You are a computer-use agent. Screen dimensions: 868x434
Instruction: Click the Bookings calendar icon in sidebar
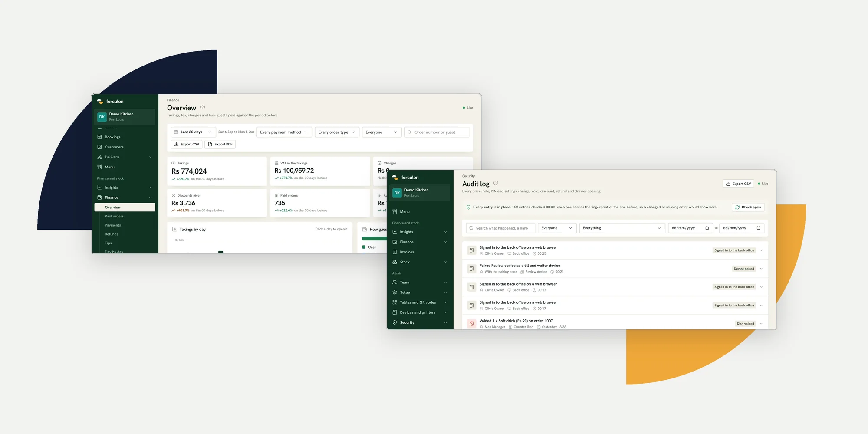click(99, 137)
